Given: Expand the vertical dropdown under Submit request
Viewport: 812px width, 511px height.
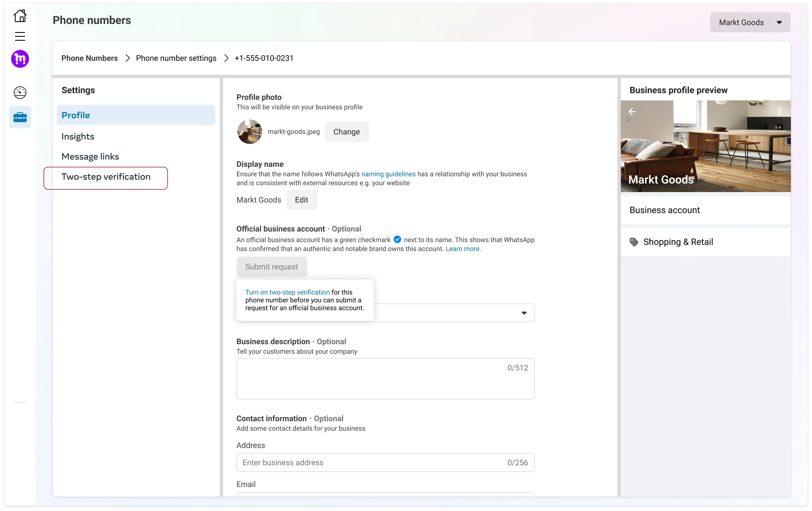Looking at the screenshot, I should point(524,313).
